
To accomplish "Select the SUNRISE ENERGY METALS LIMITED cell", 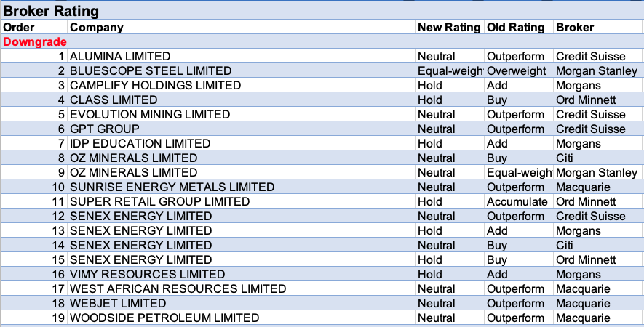I will click(172, 187).
